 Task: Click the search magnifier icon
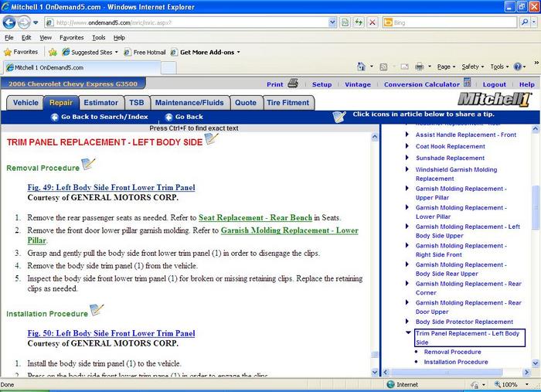pos(525,22)
